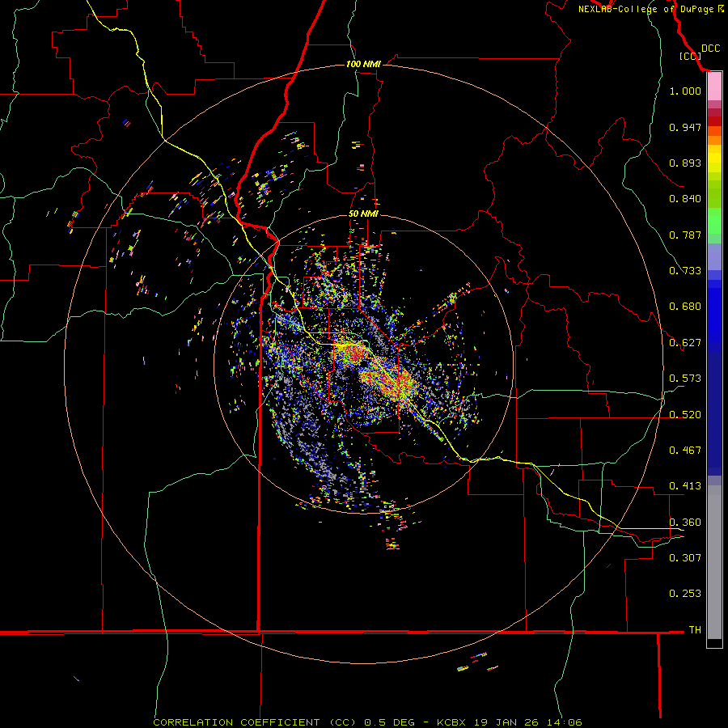The width and height of the screenshot is (728, 728).
Task: Click the 0.947 value on color scale
Action: point(685,127)
